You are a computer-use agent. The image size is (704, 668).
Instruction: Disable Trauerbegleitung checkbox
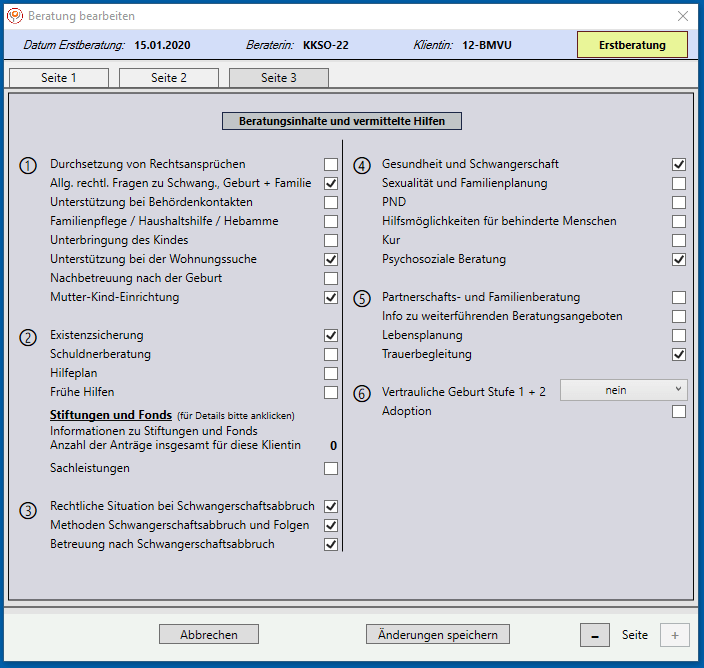[x=679, y=355]
